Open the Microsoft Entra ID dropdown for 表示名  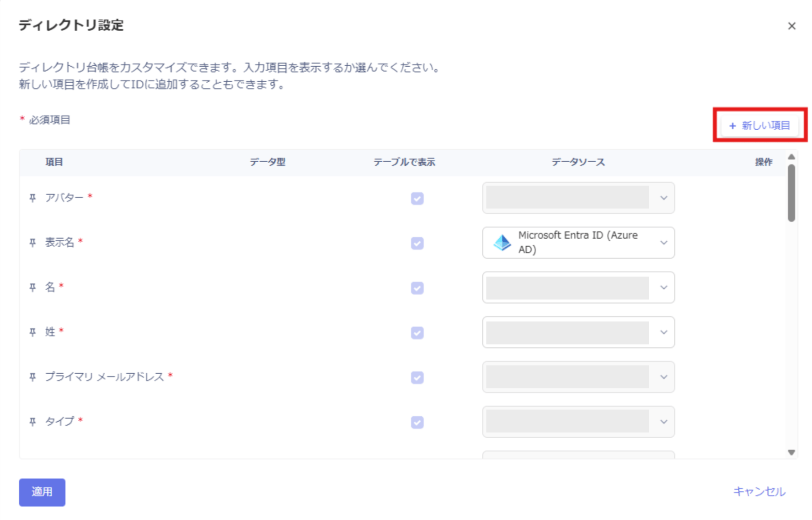tap(578, 243)
